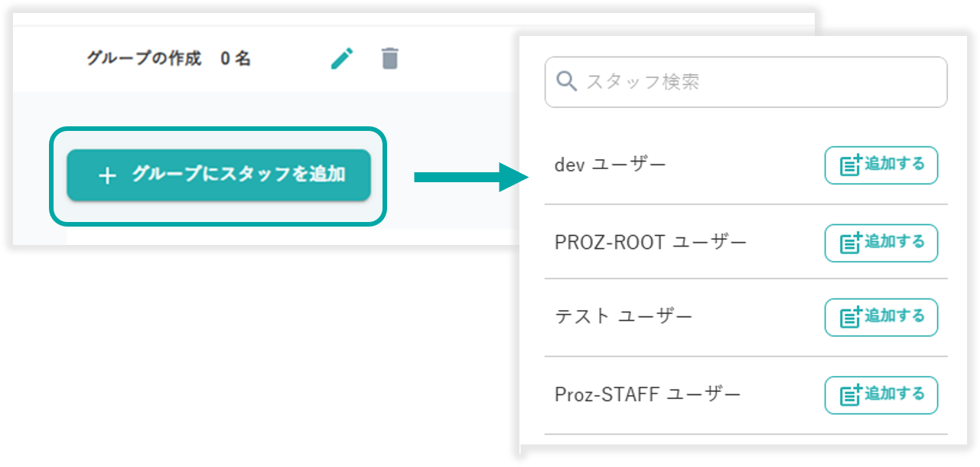Screen dimensions: 980x467
Task: Click the magnifier icon in staff search
Action: click(567, 81)
